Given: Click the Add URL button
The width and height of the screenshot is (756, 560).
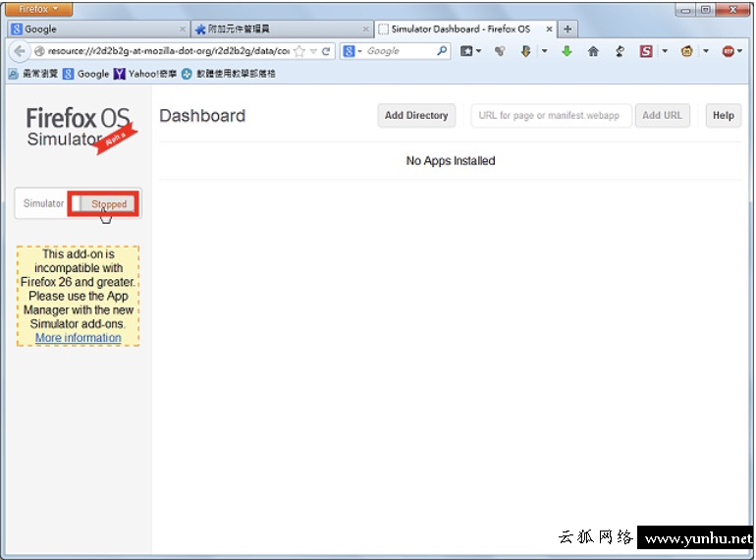Looking at the screenshot, I should pos(662,115).
